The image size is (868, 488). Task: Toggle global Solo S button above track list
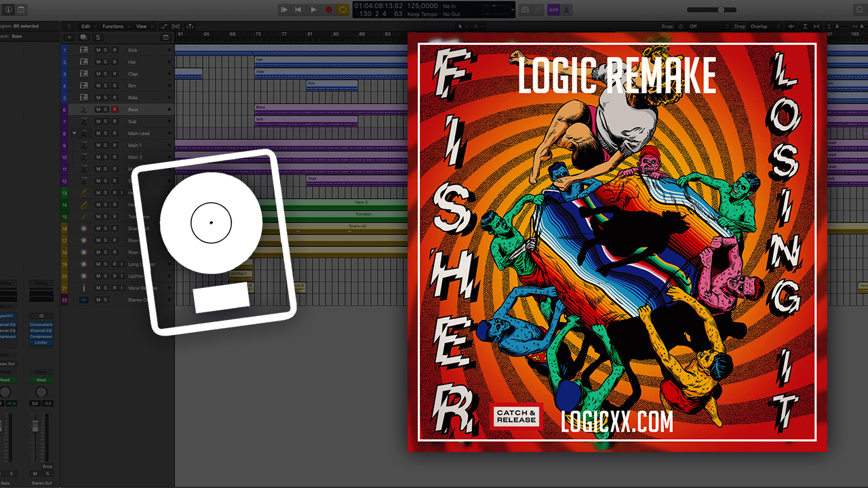98,37
